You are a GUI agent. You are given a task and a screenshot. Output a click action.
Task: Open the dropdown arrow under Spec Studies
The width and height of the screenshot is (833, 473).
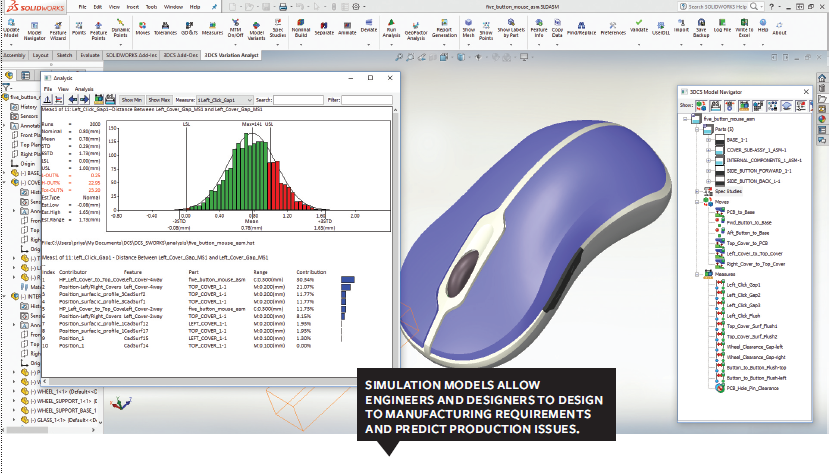(278, 45)
